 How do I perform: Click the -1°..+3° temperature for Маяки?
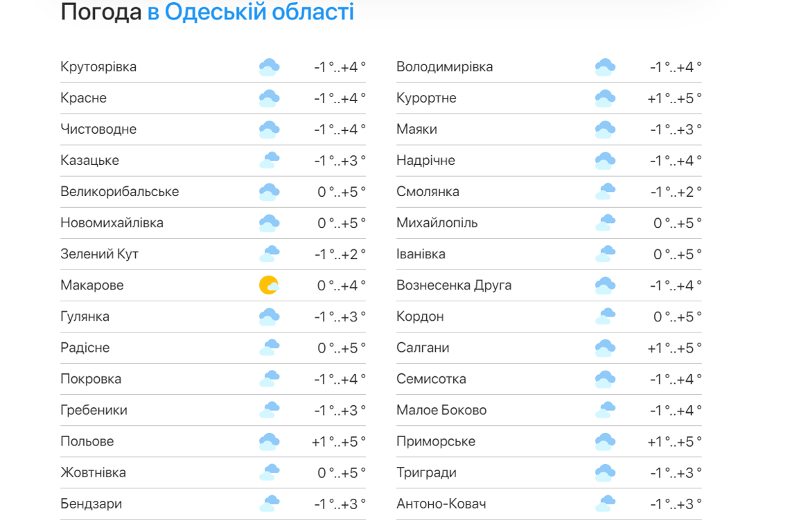[x=676, y=130]
